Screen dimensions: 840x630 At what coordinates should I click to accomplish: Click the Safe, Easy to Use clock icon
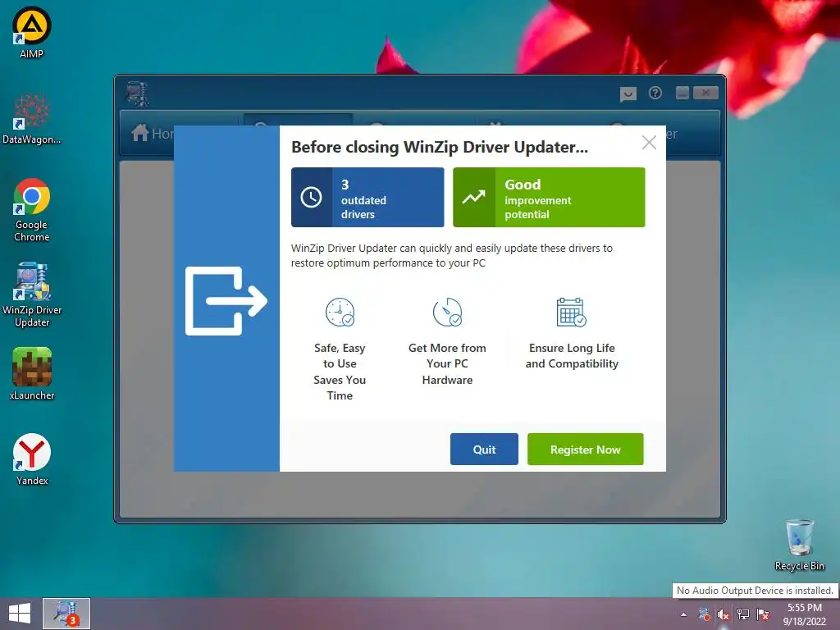[x=340, y=313]
